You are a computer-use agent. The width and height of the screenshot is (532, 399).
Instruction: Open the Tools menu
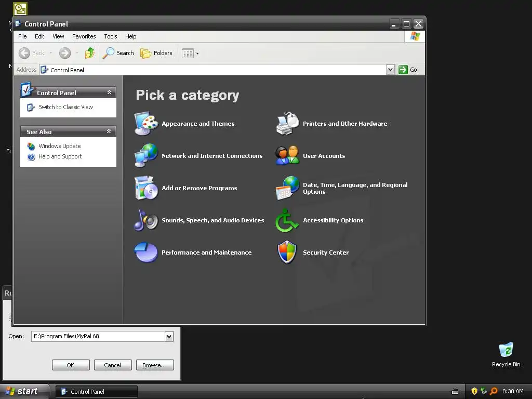[x=111, y=36]
